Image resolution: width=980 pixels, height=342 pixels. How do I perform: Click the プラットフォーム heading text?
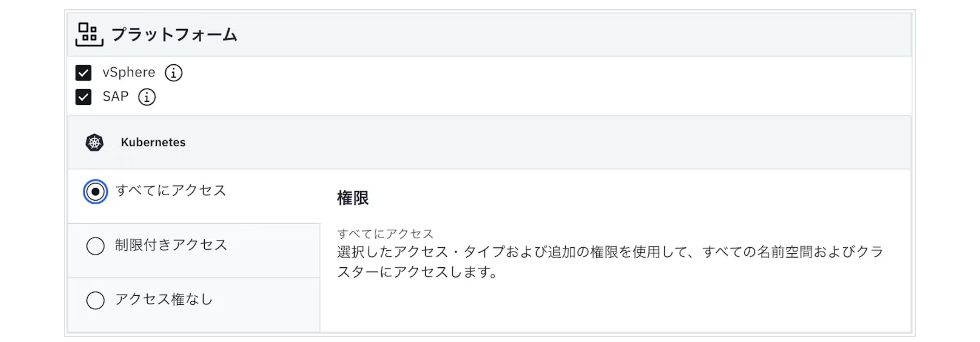coord(174,35)
